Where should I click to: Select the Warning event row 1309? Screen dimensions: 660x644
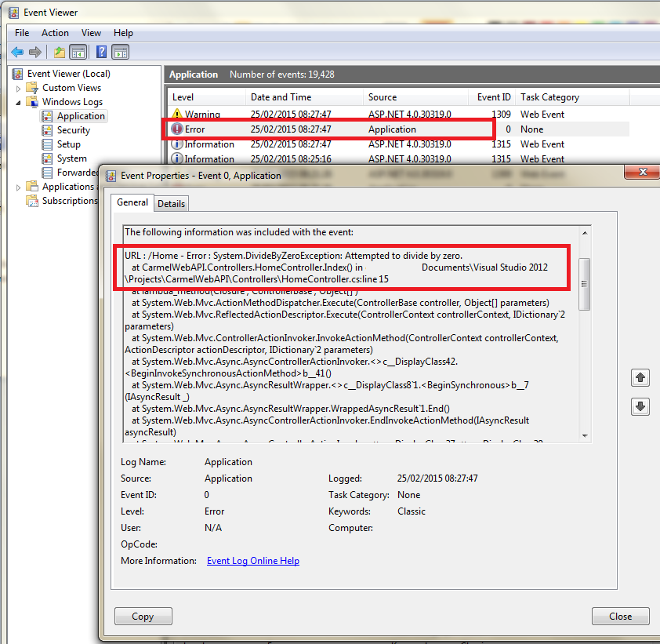(398, 115)
